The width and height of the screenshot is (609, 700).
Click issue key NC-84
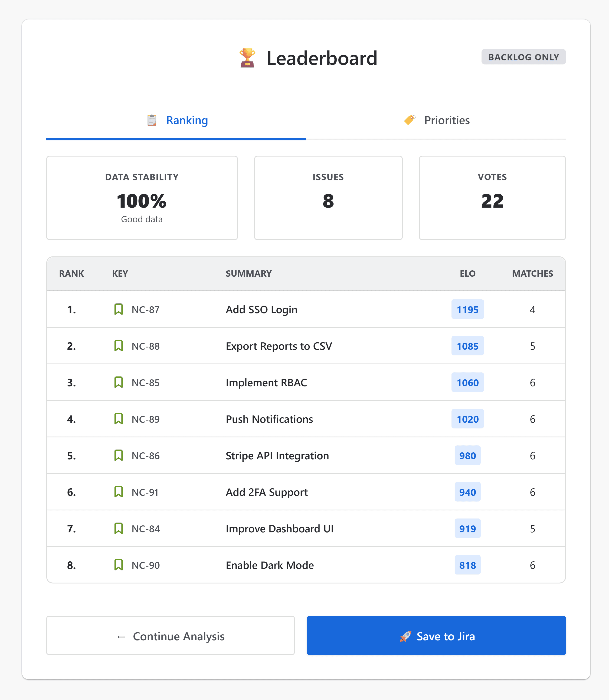point(145,529)
